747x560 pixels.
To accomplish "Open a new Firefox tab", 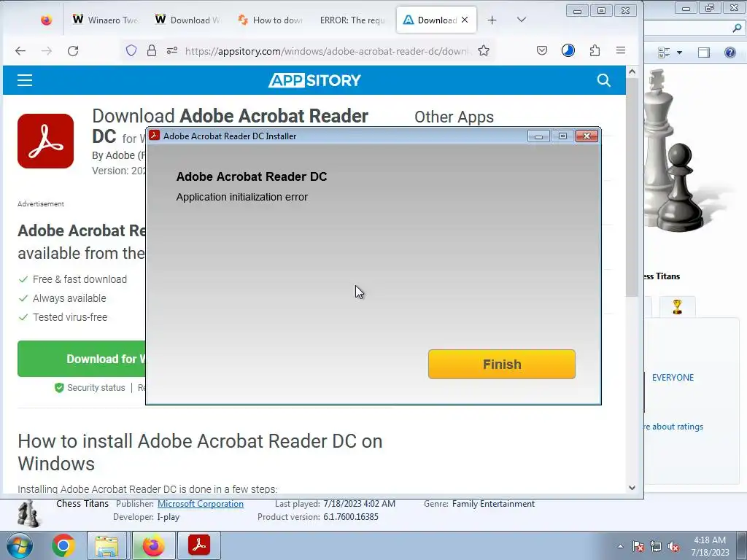I will 492,20.
